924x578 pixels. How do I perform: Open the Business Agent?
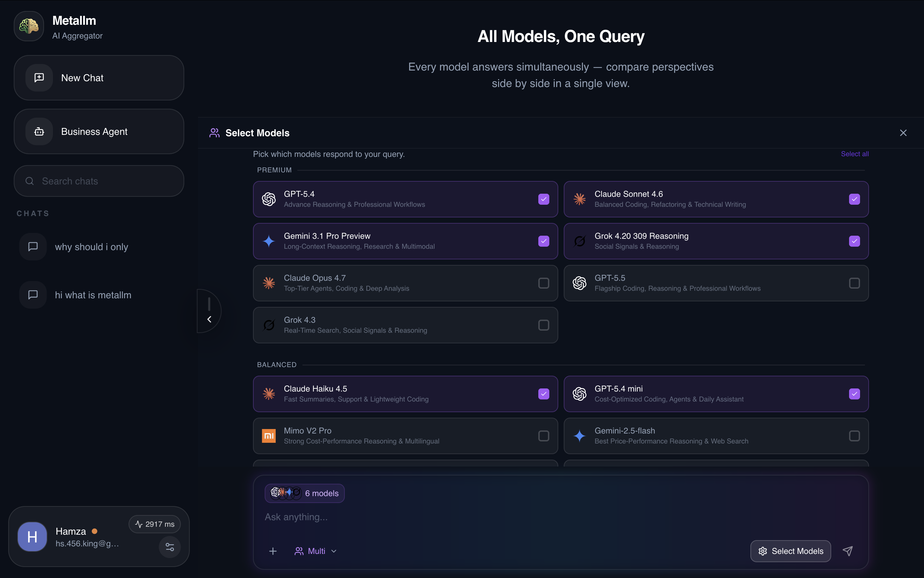[99, 131]
